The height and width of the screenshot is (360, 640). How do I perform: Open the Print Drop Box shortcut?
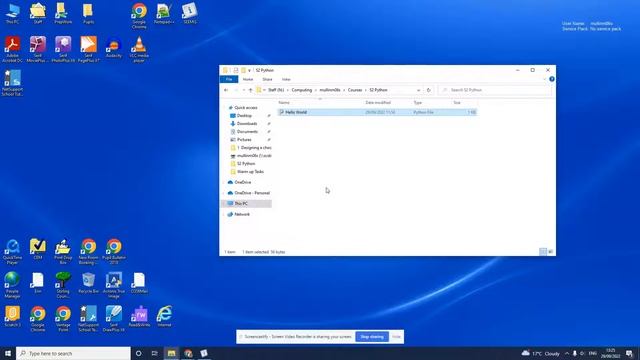click(63, 252)
